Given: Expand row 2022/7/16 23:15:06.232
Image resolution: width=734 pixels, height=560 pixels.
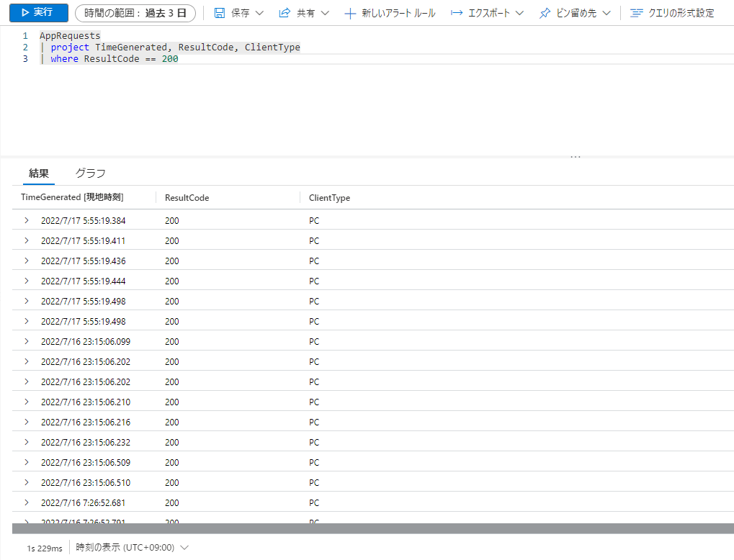Looking at the screenshot, I should pyautogui.click(x=27, y=442).
